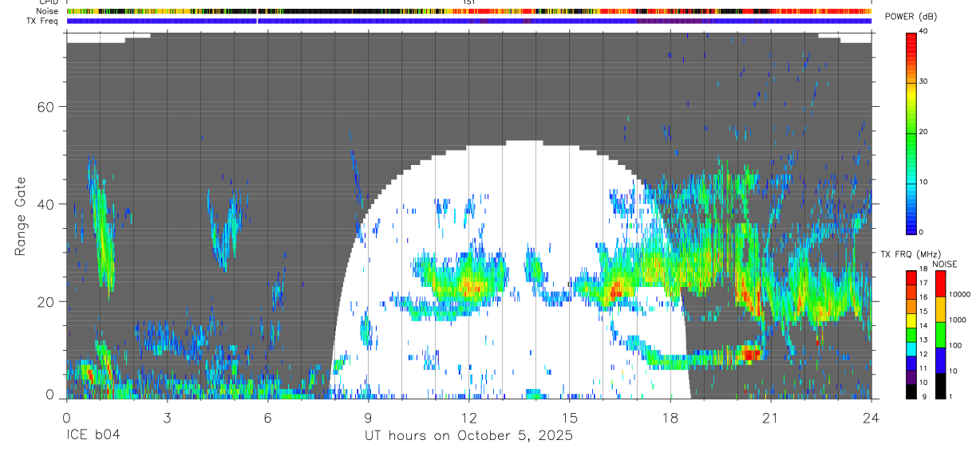Click the '9' label on TX FRQ scale
This screenshot has width=980, height=452.
[x=924, y=397]
